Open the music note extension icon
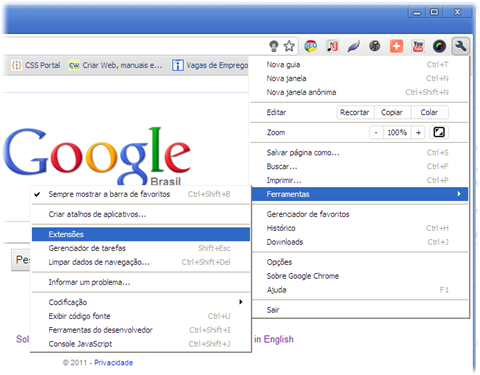Viewport: 480px width, 375px height. 332,46
